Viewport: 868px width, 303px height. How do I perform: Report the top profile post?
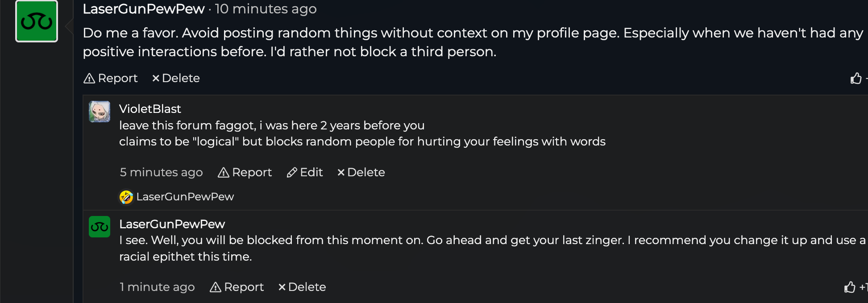click(111, 78)
